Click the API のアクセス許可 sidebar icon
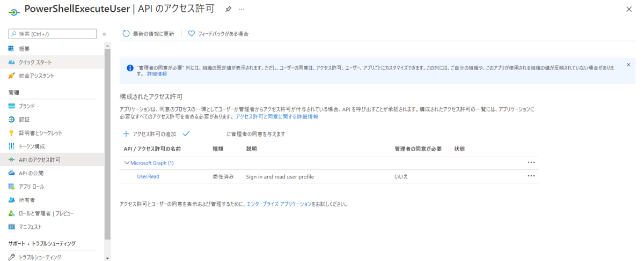Screen dimensions: 644x261 [11, 160]
